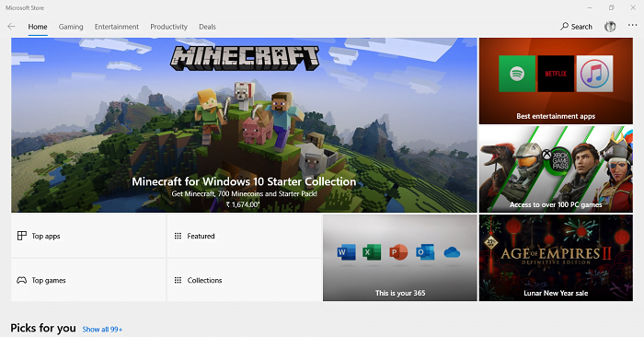
Task: Click the Microsoft Store window title
Action: pyautogui.click(x=25, y=7)
